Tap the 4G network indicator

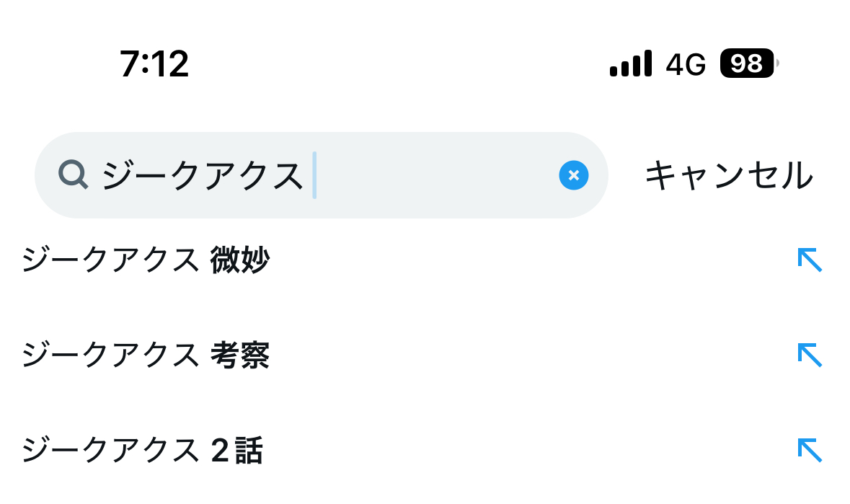coord(686,64)
